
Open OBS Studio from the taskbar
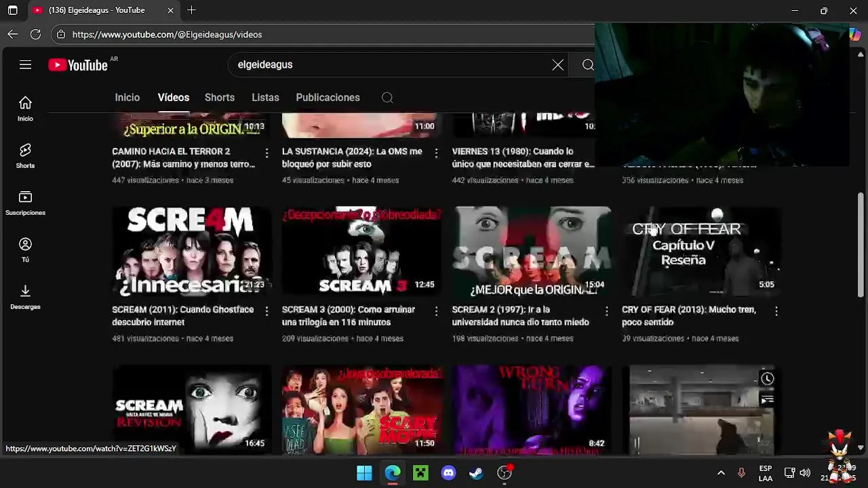[x=505, y=472]
